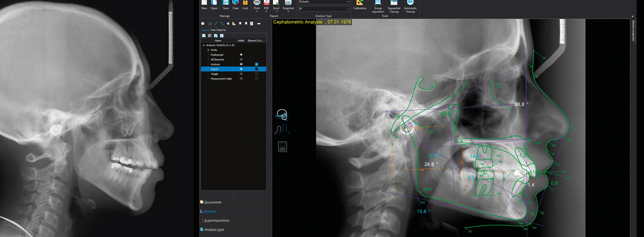The image size is (644, 237).
Task: Print the report using the Print icon
Action: [x=257, y=3]
